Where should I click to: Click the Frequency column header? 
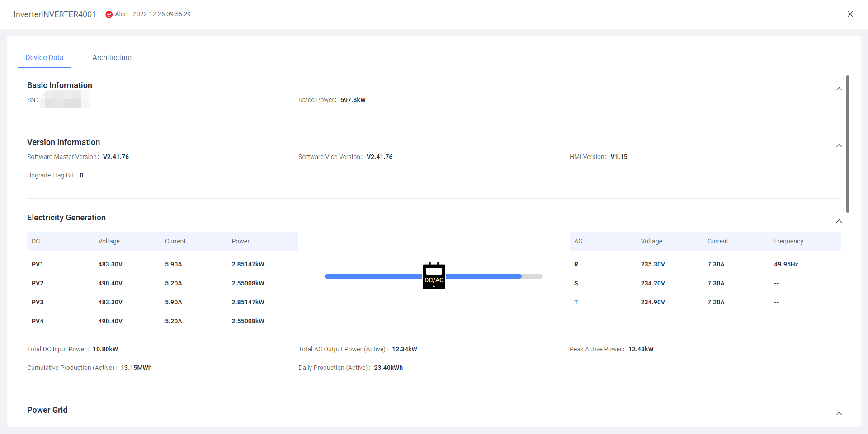(x=788, y=241)
